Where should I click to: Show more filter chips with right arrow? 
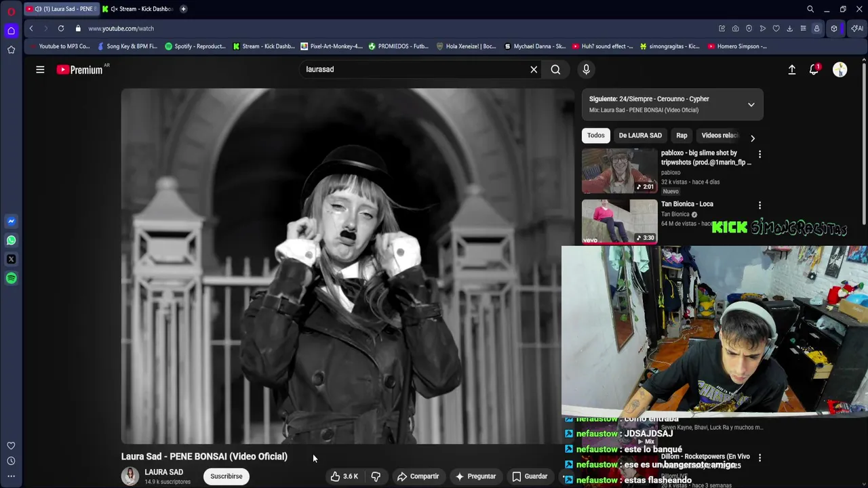pos(752,138)
